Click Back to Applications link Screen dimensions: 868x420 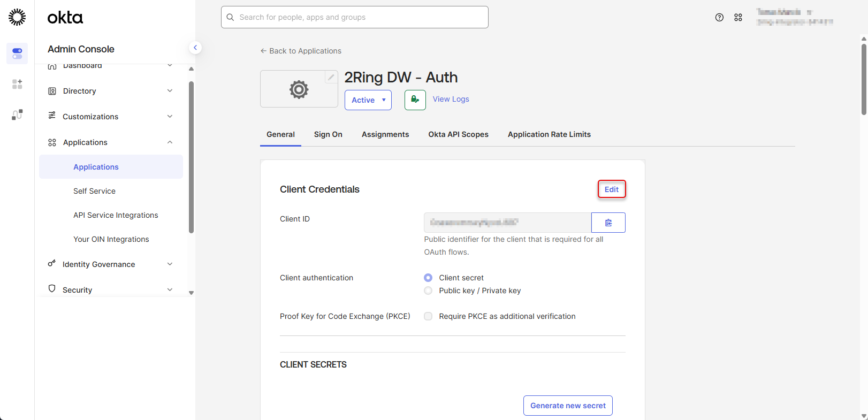(301, 51)
